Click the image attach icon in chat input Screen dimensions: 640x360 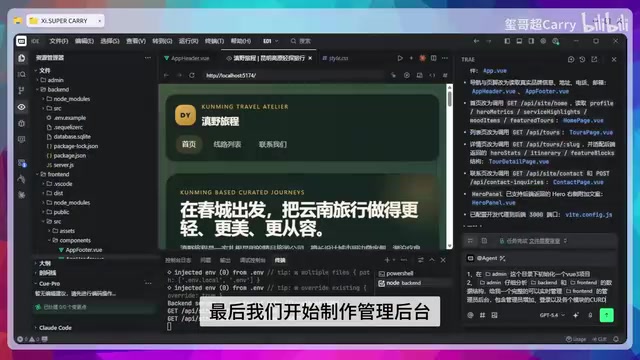(494, 315)
